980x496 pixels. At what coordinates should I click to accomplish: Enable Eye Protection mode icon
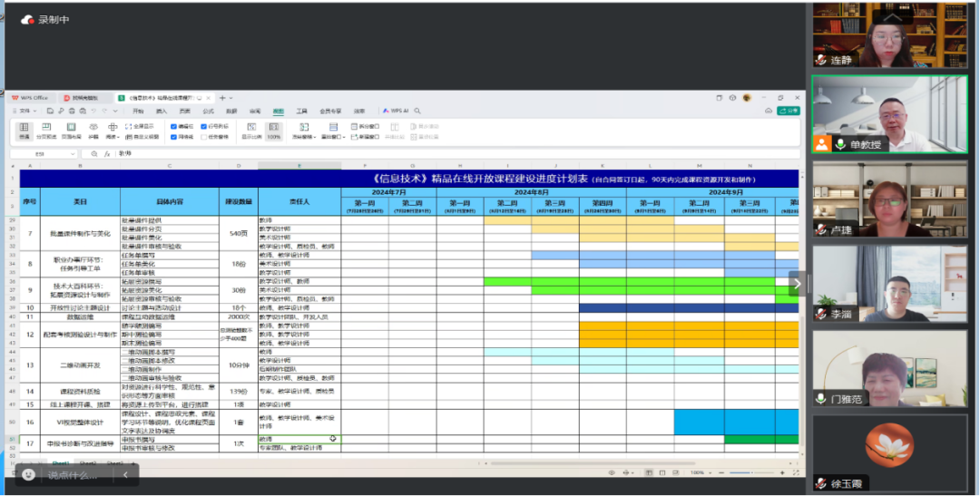(93, 131)
